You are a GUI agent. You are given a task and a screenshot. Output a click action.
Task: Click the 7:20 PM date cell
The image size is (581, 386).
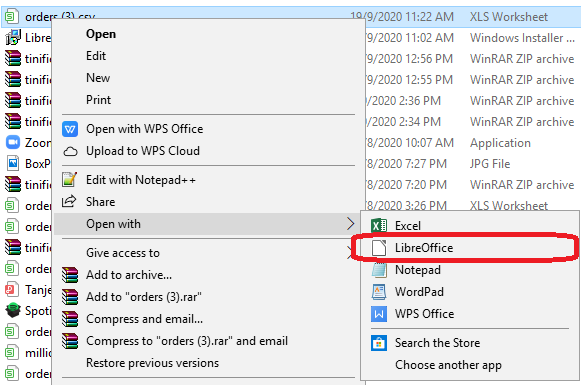[x=406, y=185]
